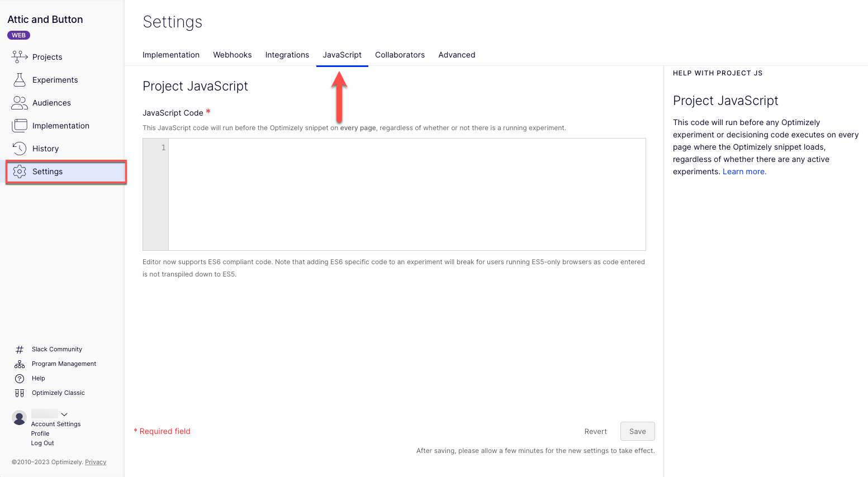This screenshot has width=868, height=477.
Task: Select the Program Management icon
Action: click(18, 363)
